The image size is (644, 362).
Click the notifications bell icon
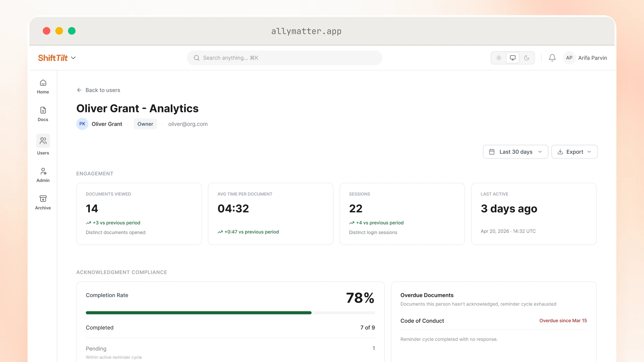tap(552, 58)
